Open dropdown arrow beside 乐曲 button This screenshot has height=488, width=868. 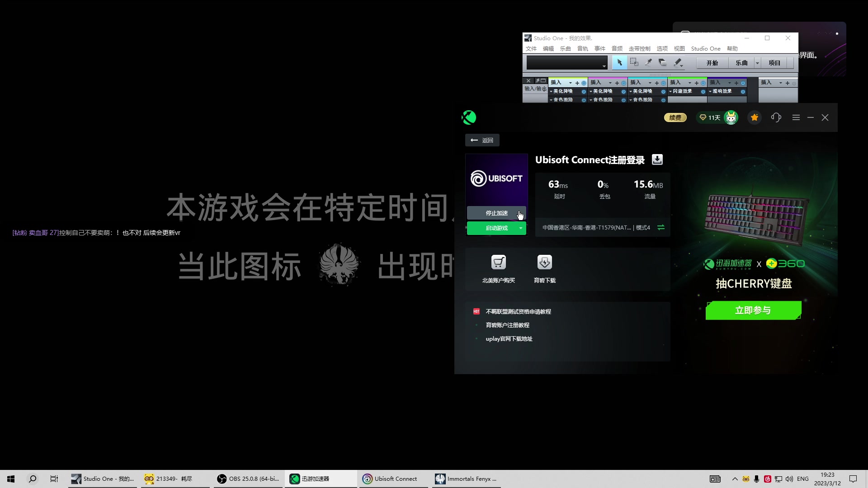click(757, 63)
